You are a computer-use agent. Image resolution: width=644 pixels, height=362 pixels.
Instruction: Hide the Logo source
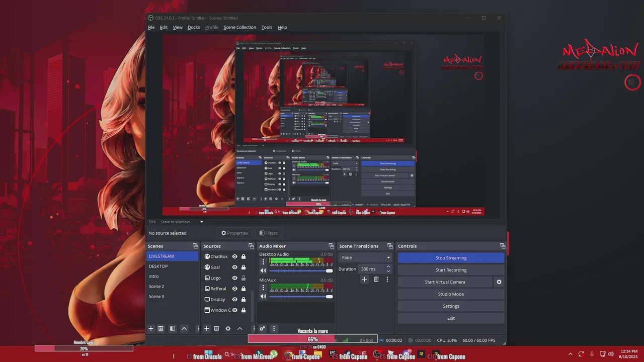click(234, 278)
